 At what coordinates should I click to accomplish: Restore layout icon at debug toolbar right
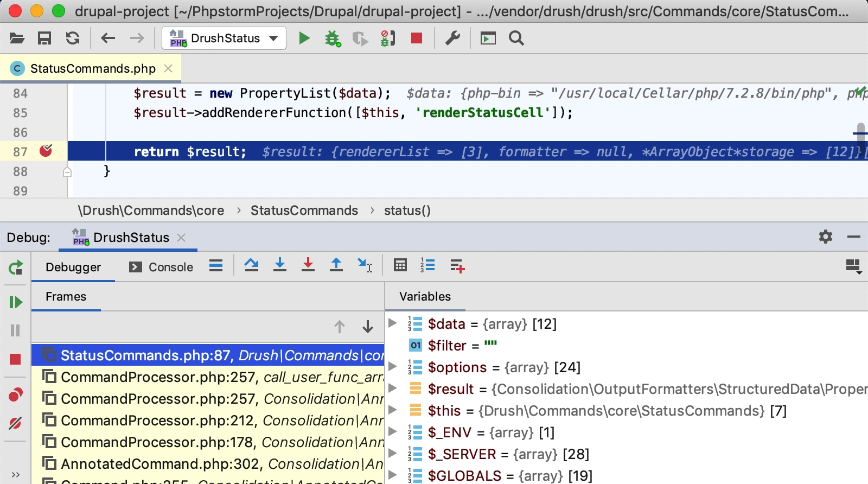853,266
